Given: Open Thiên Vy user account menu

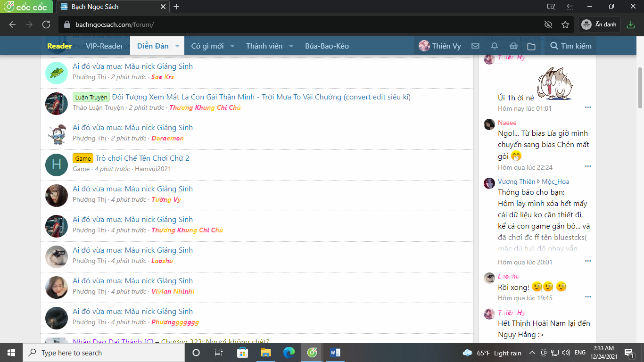Looking at the screenshot, I should pyautogui.click(x=439, y=46).
